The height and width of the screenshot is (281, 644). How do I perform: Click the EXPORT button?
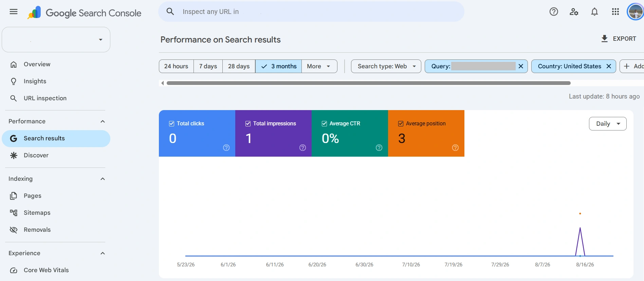pyautogui.click(x=619, y=38)
